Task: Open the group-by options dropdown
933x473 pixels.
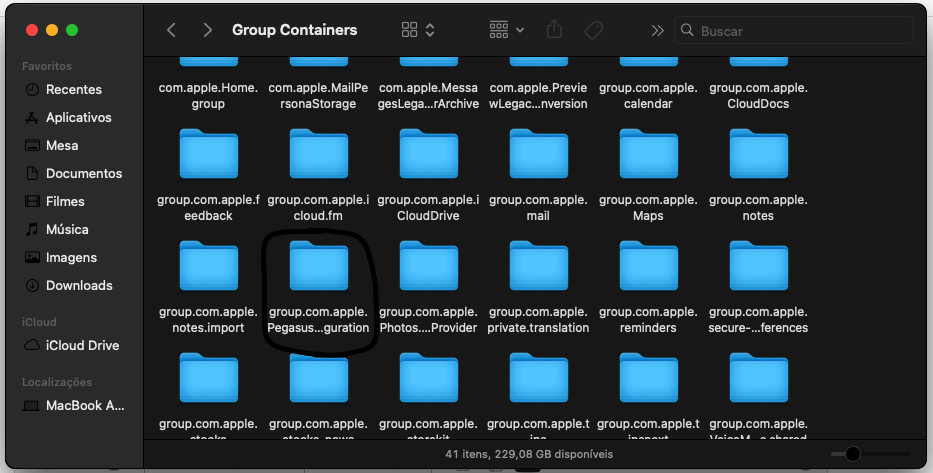Action: 507,30
